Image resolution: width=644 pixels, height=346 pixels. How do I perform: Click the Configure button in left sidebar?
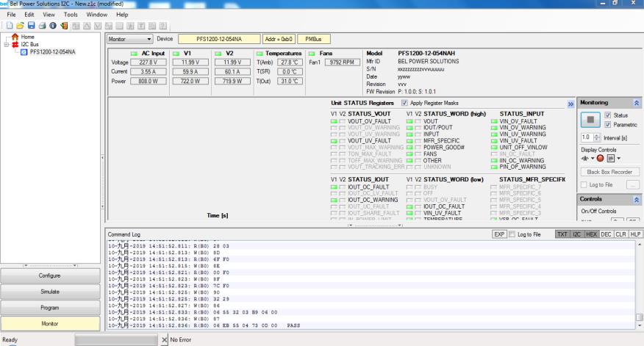tap(49, 275)
